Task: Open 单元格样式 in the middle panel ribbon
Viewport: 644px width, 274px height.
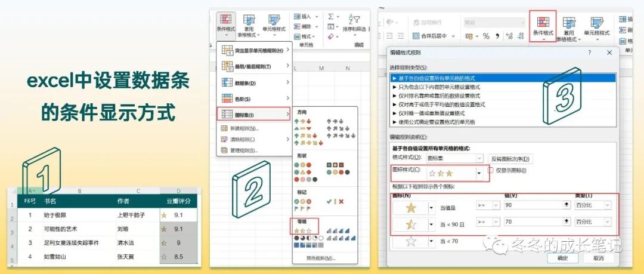Action: pos(274,24)
